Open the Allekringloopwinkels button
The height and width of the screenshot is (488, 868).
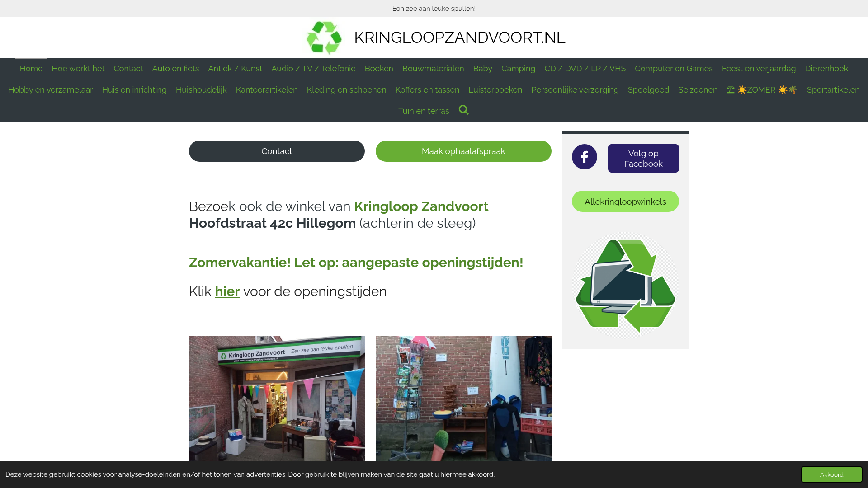625,202
